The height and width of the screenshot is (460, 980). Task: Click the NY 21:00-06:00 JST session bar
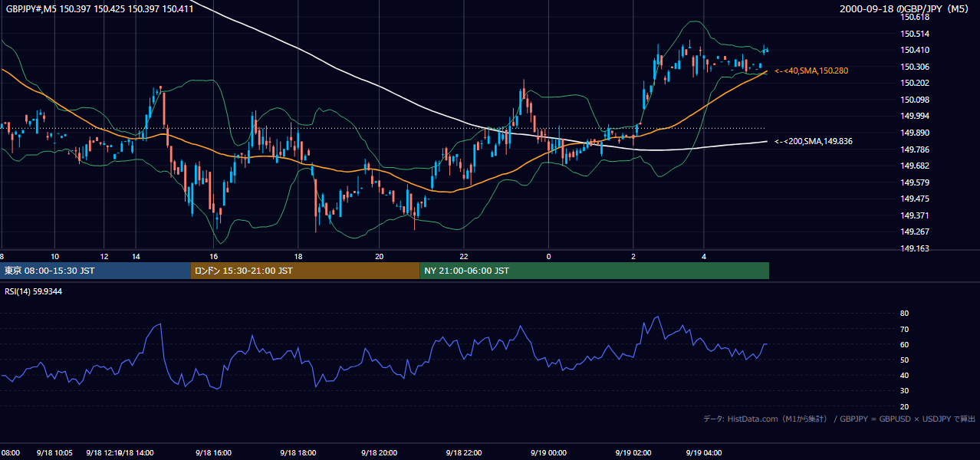coord(594,271)
